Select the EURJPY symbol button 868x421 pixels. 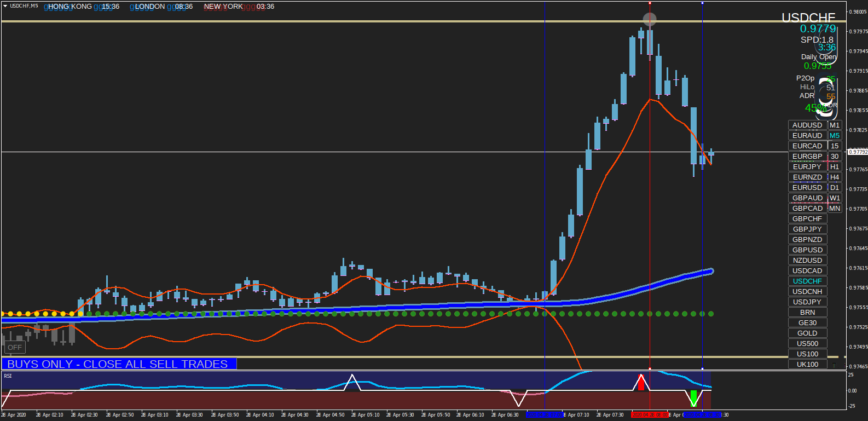click(x=807, y=167)
